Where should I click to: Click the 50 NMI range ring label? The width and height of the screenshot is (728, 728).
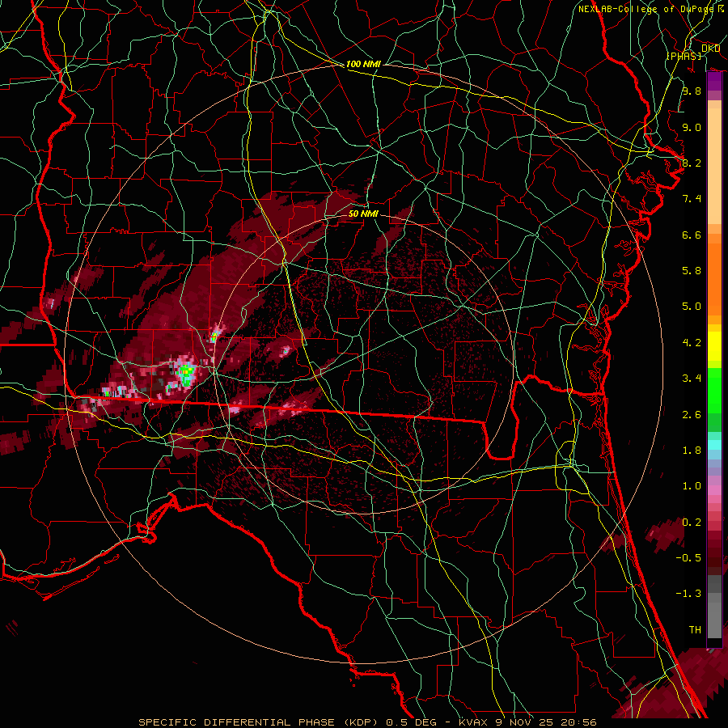pos(363,214)
